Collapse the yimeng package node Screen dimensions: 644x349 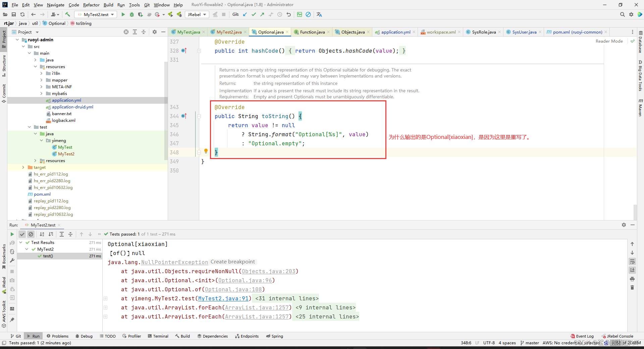tap(42, 140)
